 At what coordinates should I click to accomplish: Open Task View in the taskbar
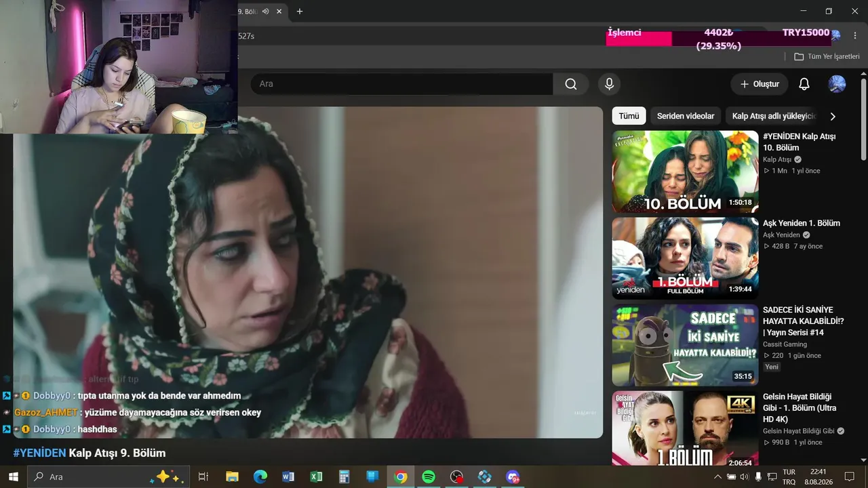(203, 476)
